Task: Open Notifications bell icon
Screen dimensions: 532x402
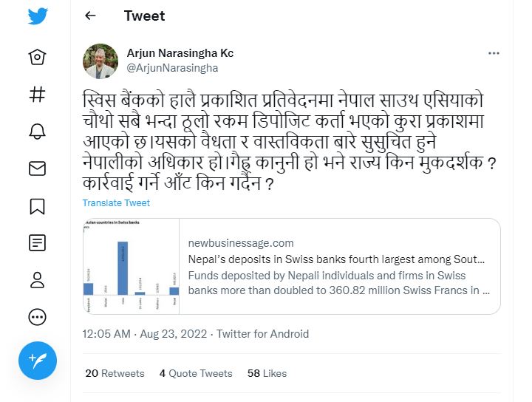Action: tap(37, 132)
